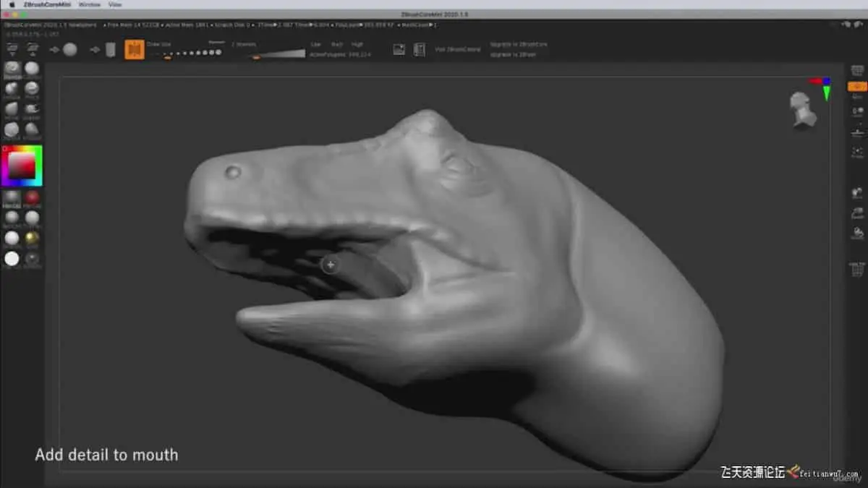The height and width of the screenshot is (488, 868).
Task: Click Upgrade to ZBrush
Action: point(513,54)
